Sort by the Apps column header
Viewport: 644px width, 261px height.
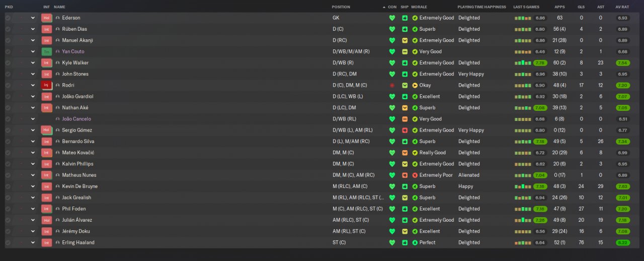coord(559,7)
